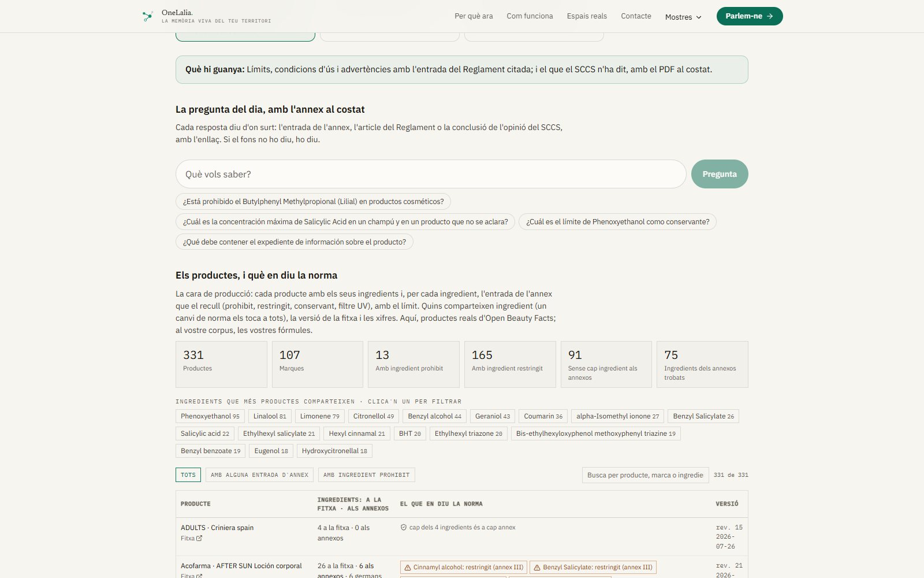
Task: Click the product search field
Action: [645, 475]
